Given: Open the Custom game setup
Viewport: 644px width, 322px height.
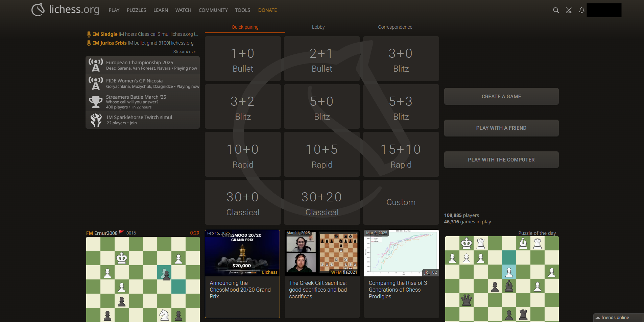Looking at the screenshot, I should pos(401,202).
